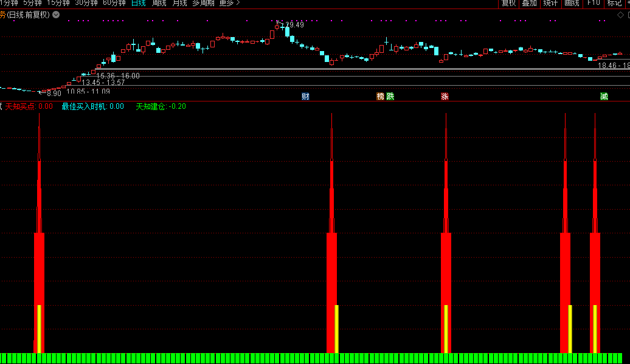The width and height of the screenshot is (630, 364).
Task: Switch to the 5分钟 period tab
Action: (x=32, y=3)
